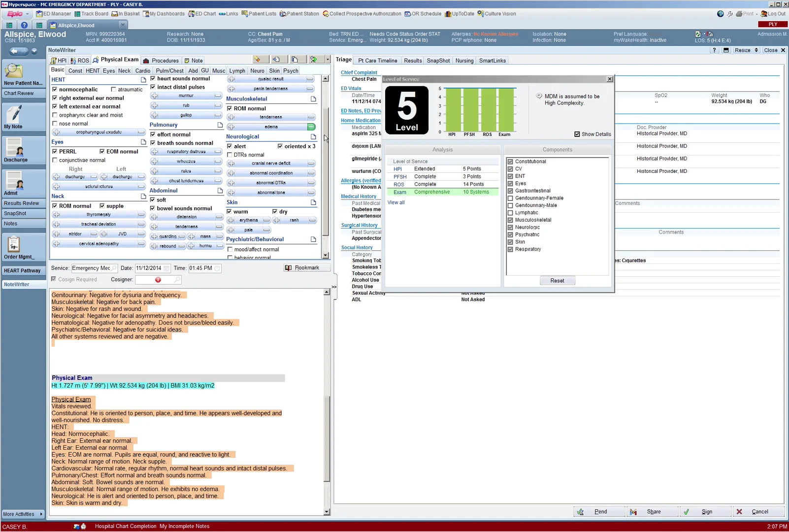789x532 pixels.
Task: Open NoteWriter toolbar dropdown arrow
Action: [x=328, y=60]
